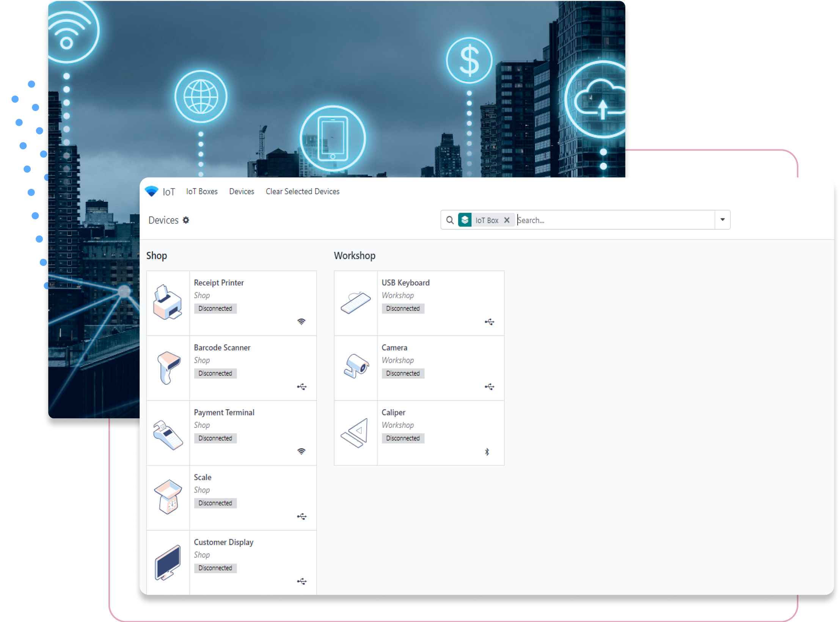This screenshot has height=622, width=840.
Task: Click the Caliper device illustration
Action: pyautogui.click(x=355, y=433)
